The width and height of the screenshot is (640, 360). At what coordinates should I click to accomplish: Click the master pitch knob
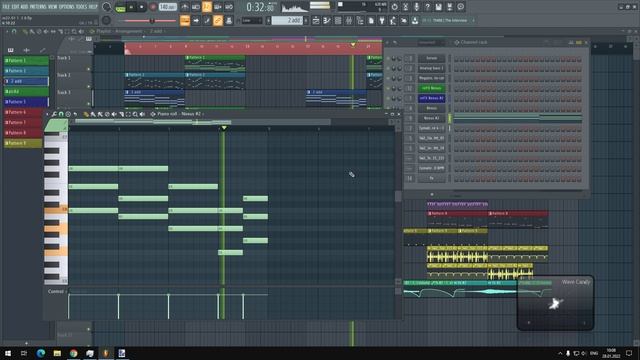pyautogui.click(x=107, y=20)
